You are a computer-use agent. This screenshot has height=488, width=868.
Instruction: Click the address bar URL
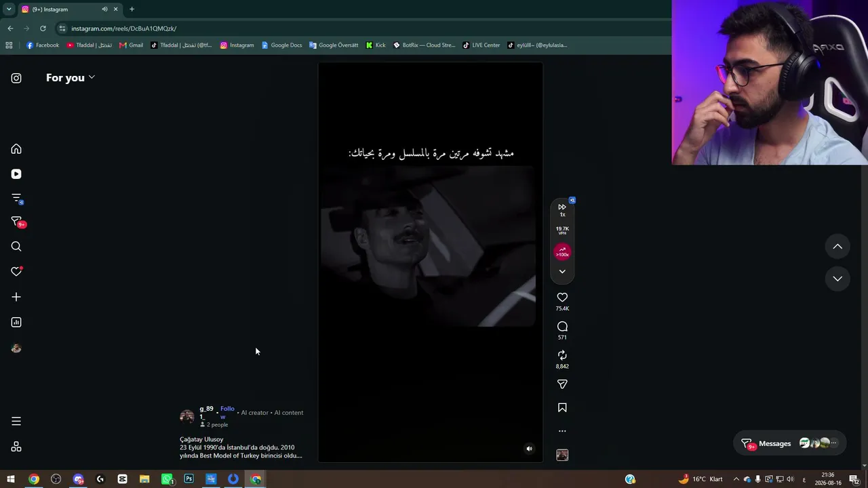[x=123, y=28]
